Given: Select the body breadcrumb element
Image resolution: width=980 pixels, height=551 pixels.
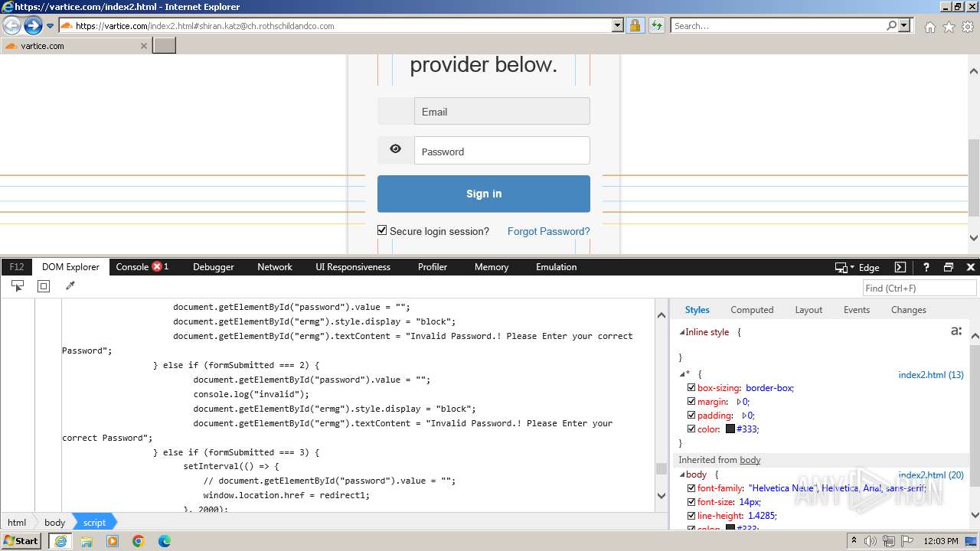Looking at the screenshot, I should coord(54,523).
